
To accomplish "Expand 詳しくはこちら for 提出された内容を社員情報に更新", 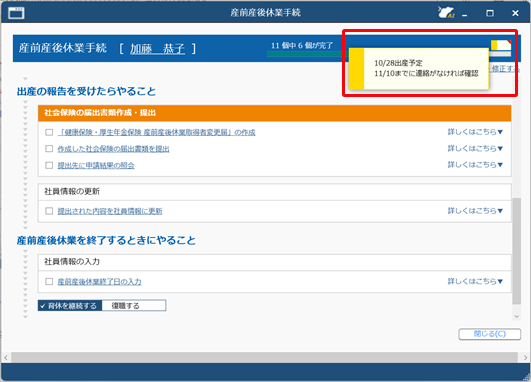I will (475, 211).
